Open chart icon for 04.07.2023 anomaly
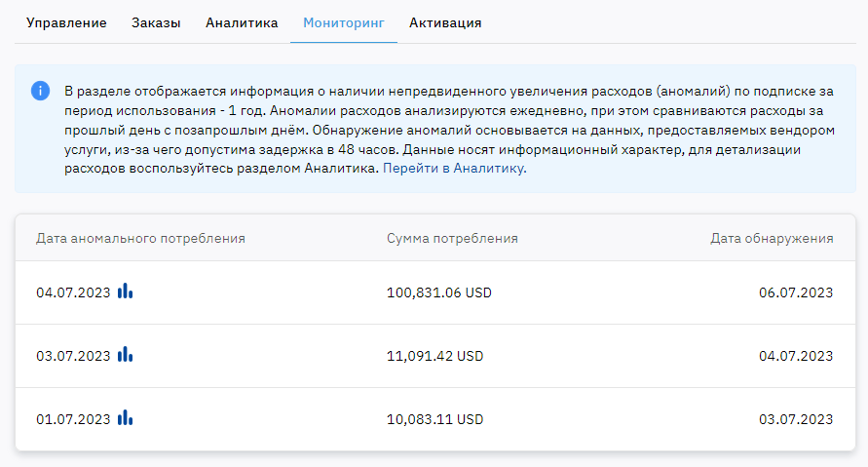868x467 pixels. 125,291
